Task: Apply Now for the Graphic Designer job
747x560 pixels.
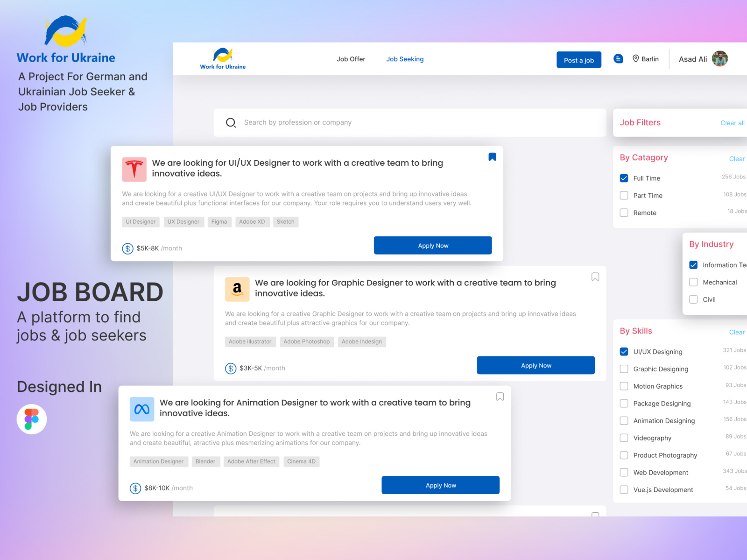Action: click(x=536, y=365)
